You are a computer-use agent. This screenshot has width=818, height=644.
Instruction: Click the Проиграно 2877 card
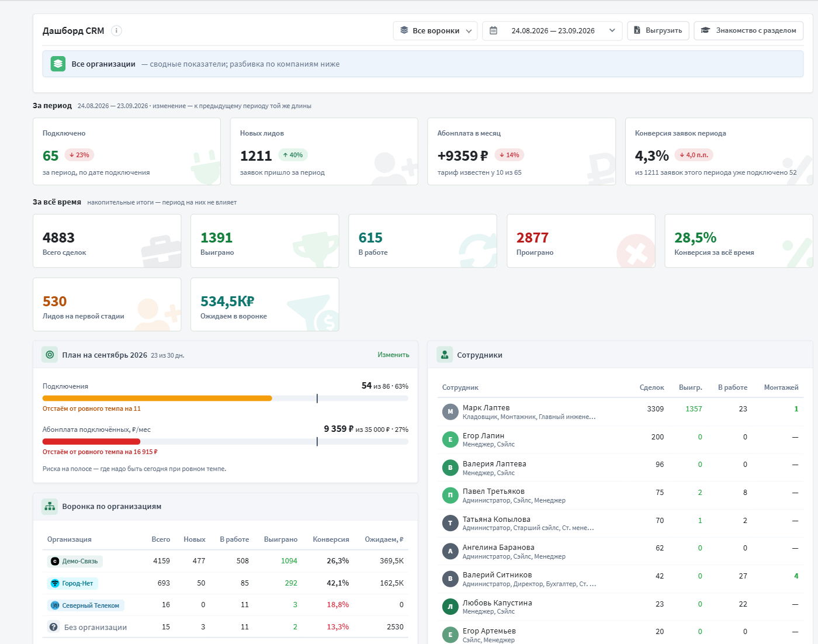click(x=581, y=241)
